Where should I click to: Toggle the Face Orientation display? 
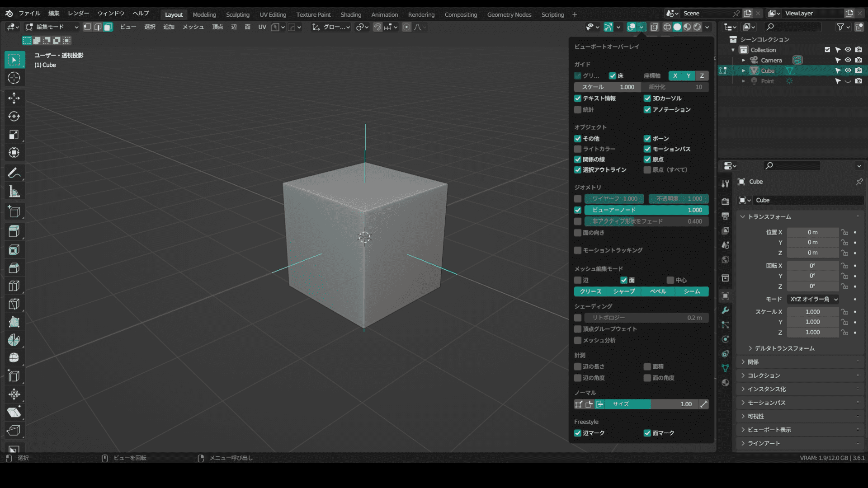pos(577,232)
